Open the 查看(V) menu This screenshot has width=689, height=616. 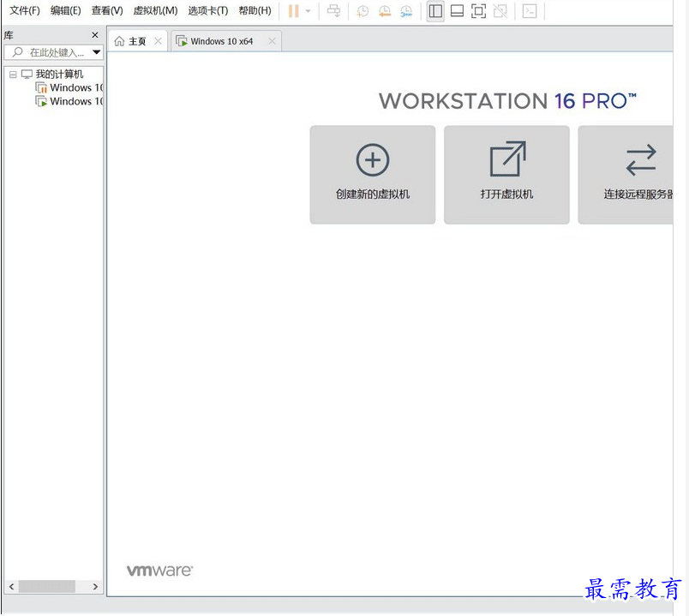(x=107, y=10)
